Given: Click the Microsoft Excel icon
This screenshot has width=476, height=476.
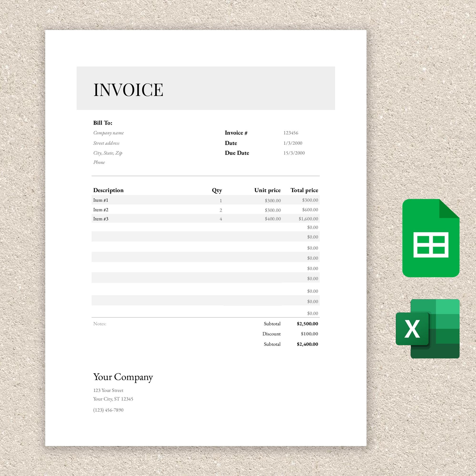Looking at the screenshot, I should pos(427,329).
